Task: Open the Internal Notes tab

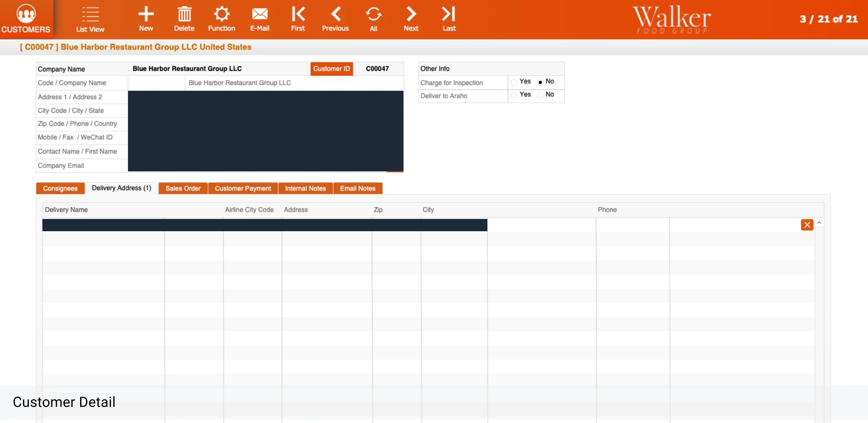Action: coord(306,188)
